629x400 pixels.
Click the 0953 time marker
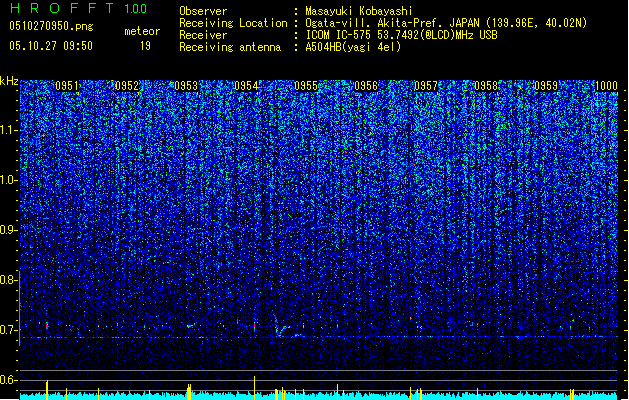pos(186,86)
